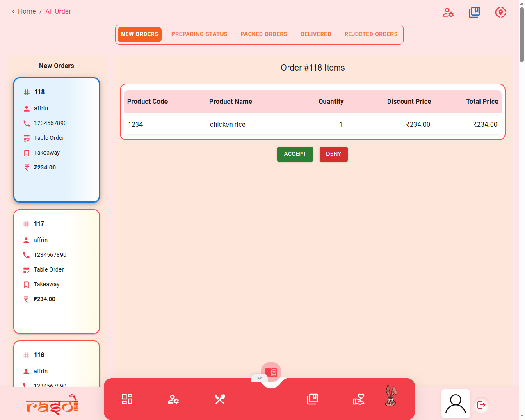This screenshot has width=525, height=420.
Task: Click the person icon in order 118 card
Action: [x=27, y=109]
